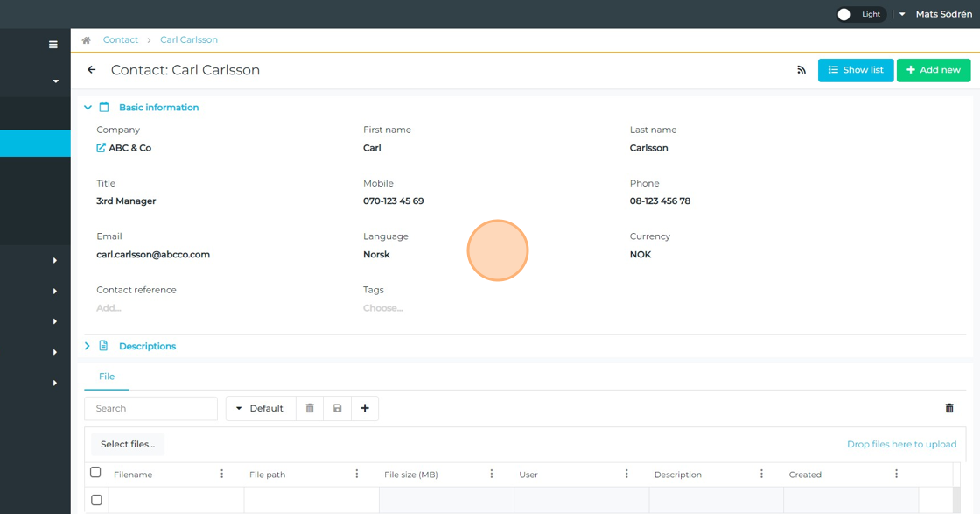Image resolution: width=980 pixels, height=514 pixels.
Task: Select the File tab
Action: pos(107,377)
